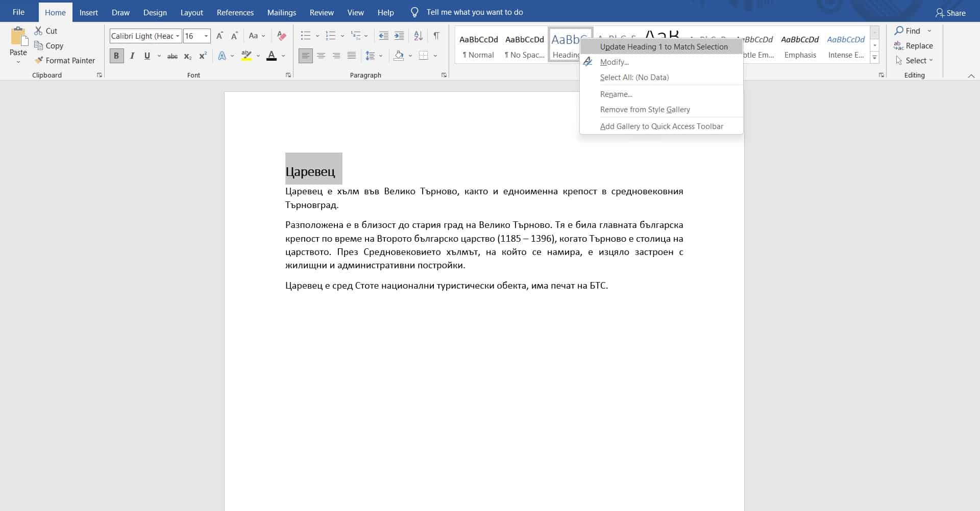Toggle paragraph mark visibility
This screenshot has width=980, height=511.
(436, 35)
